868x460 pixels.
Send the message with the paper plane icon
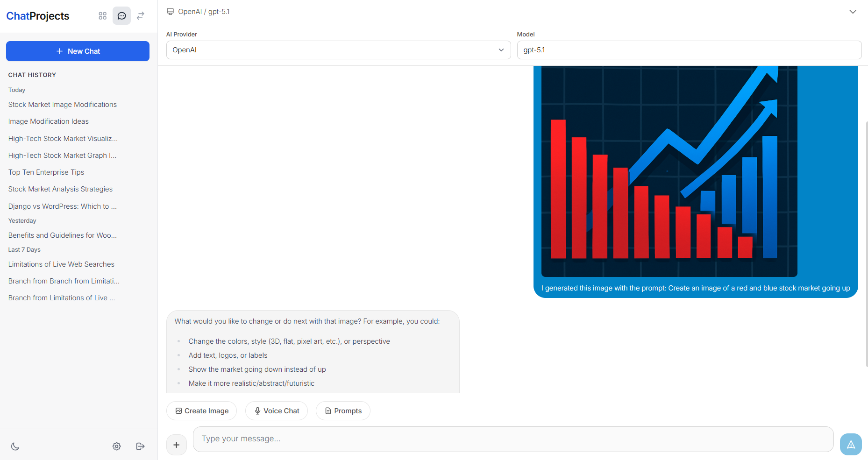coord(850,444)
